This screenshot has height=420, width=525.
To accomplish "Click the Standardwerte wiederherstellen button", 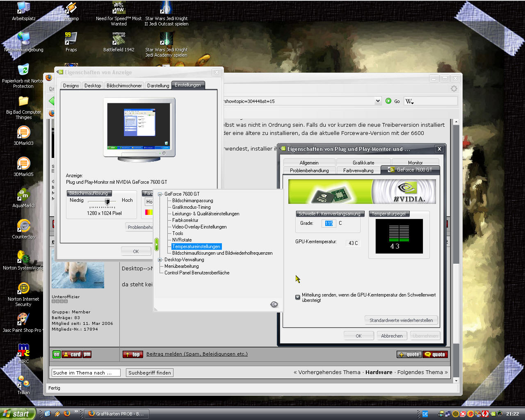I will pyautogui.click(x=401, y=320).
